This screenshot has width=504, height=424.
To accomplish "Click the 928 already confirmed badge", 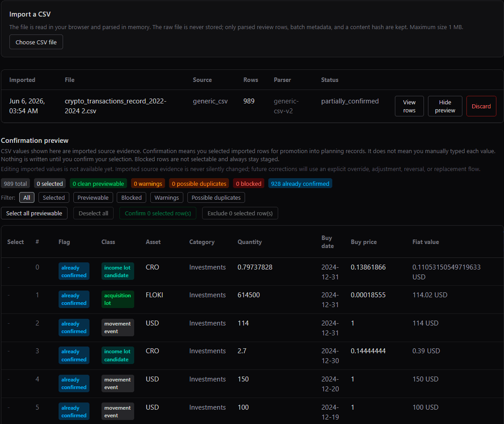I will click(300, 184).
